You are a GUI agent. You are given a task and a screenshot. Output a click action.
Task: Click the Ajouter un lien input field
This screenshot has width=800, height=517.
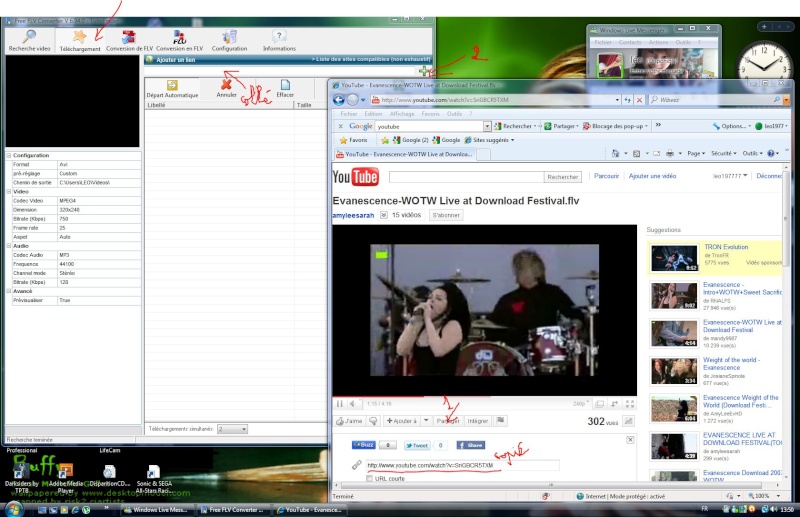coord(281,71)
